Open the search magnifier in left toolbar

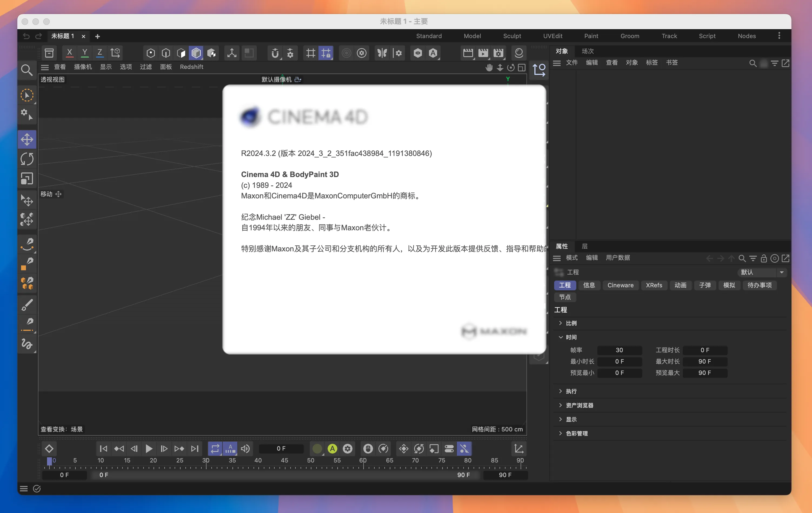point(27,70)
